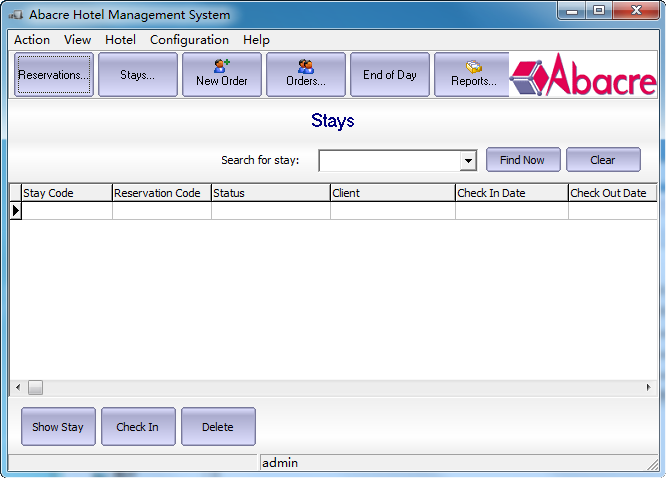Click the Abacre logo image
Viewport: 667px width, 479px height.
pos(583,75)
